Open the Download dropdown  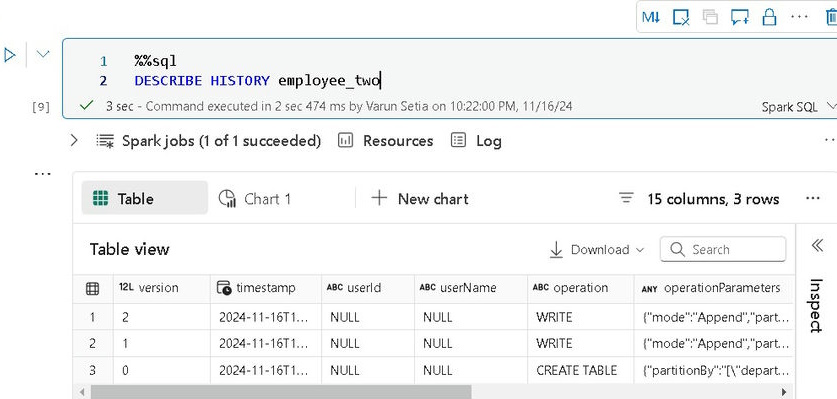point(597,249)
